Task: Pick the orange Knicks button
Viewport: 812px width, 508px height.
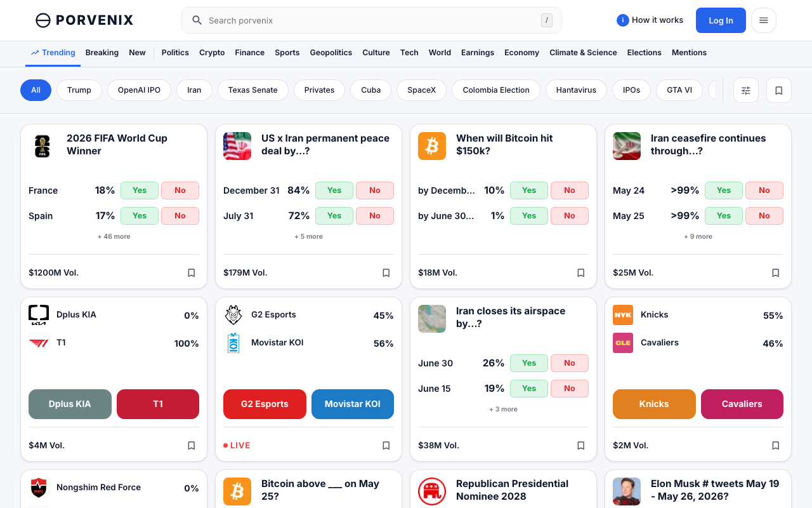Action: (x=654, y=404)
